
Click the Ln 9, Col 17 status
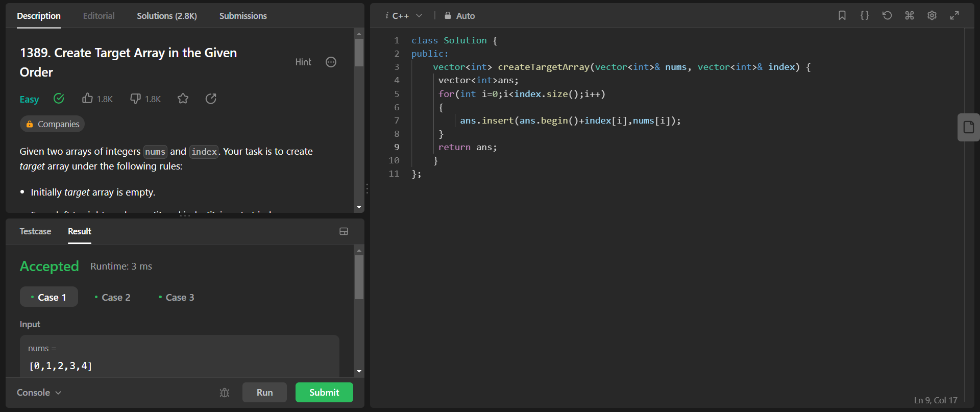(x=936, y=400)
